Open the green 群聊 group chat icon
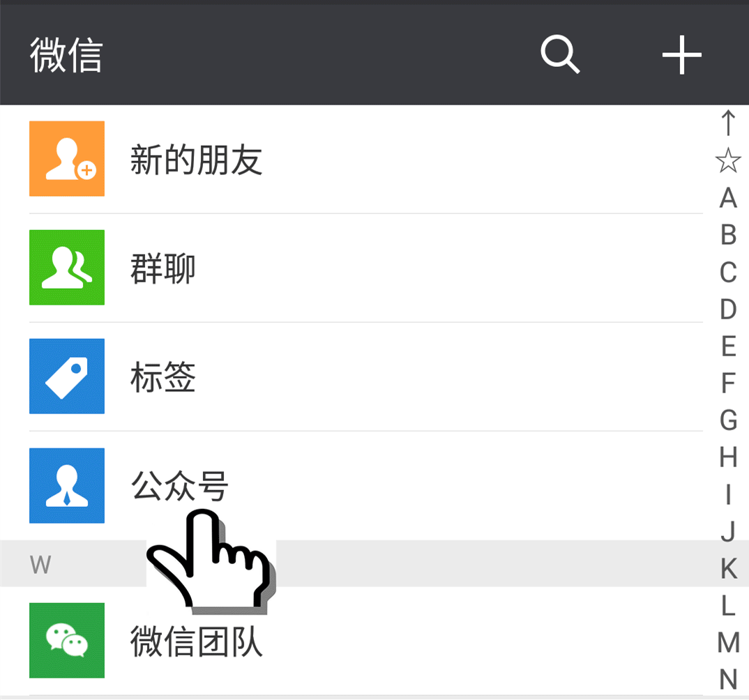This screenshot has height=700, width=749. 67,268
